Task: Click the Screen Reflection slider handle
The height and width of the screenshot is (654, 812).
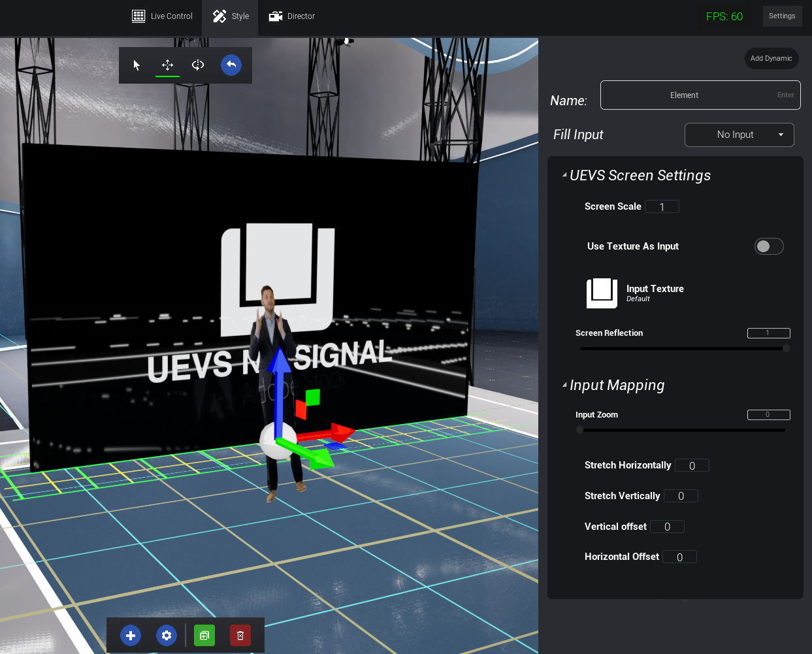Action: click(786, 348)
